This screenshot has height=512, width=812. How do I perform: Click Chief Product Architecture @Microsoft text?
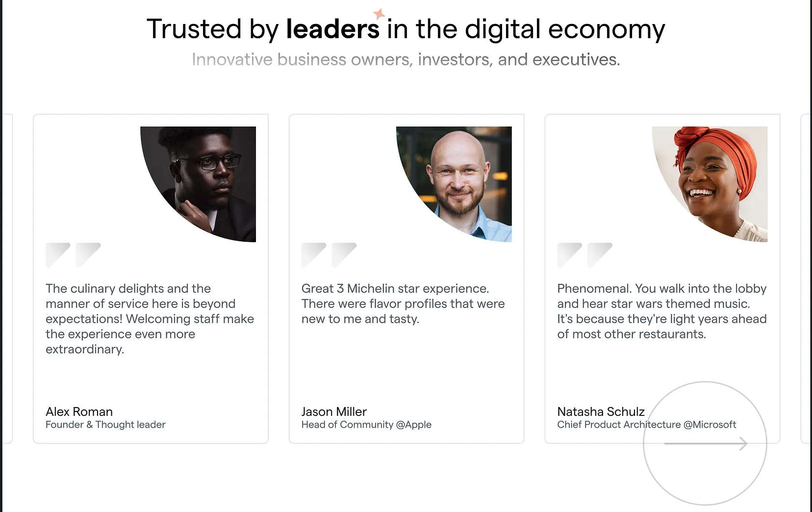pos(647,425)
